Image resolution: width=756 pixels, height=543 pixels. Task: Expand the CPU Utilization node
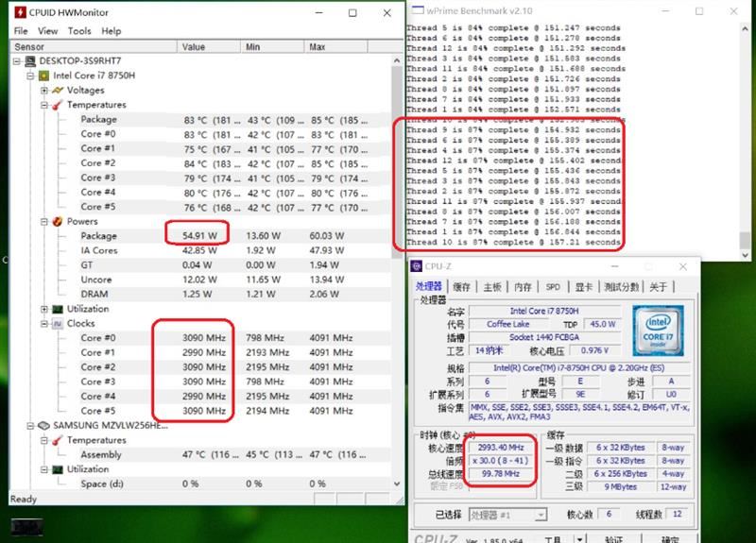click(44, 309)
